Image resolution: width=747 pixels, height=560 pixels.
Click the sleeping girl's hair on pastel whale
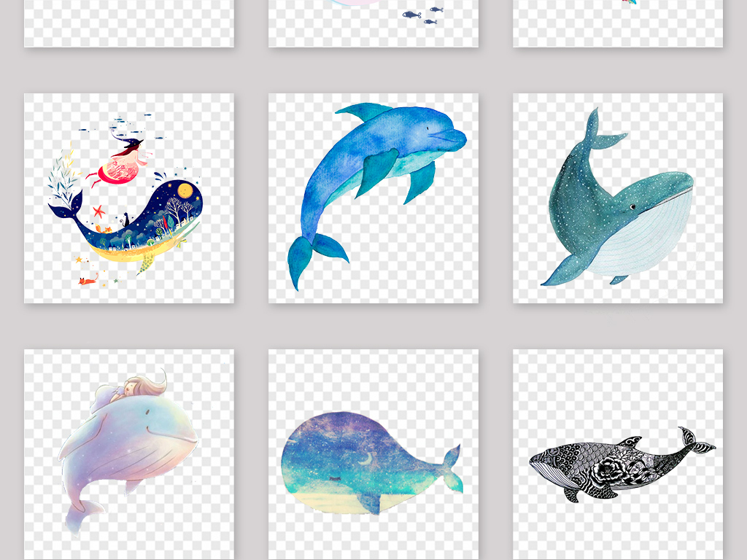coord(146,387)
